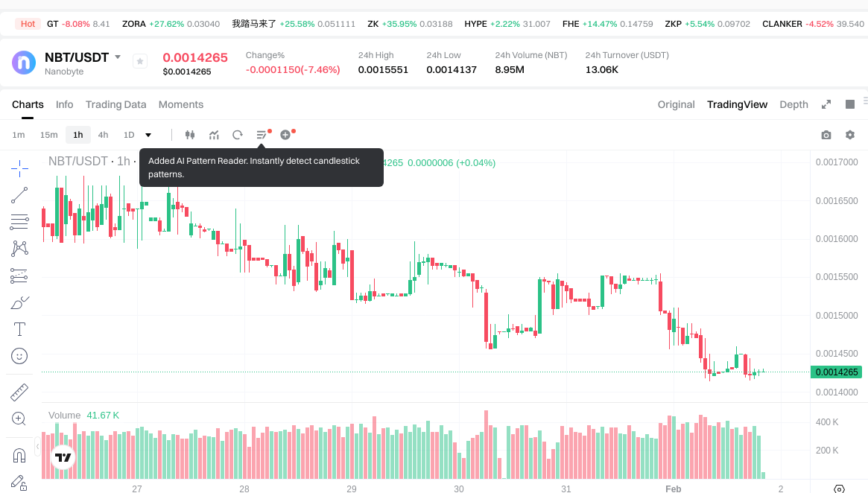Click the candlestick chart type icon
Image resolution: width=868 pixels, height=493 pixels.
pyautogui.click(x=190, y=135)
